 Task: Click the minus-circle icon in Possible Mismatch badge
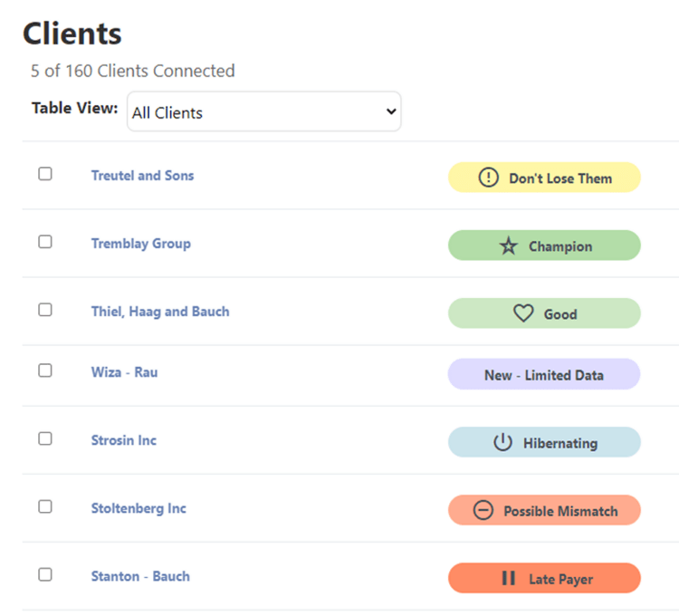[x=483, y=511]
